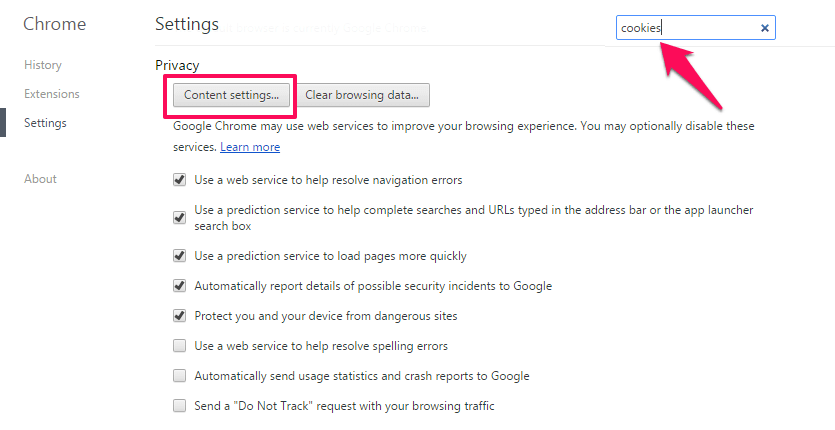Open Content settings

tap(231, 95)
